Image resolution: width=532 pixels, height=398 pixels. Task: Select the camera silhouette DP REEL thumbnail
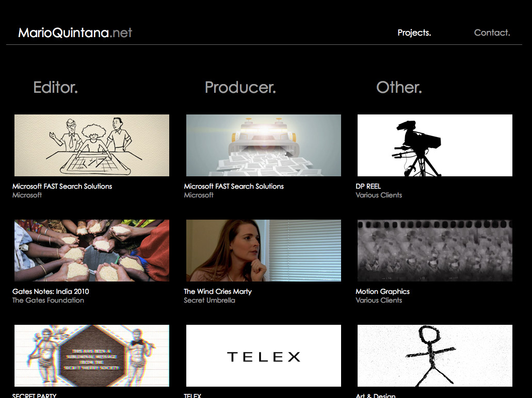tap(434, 145)
